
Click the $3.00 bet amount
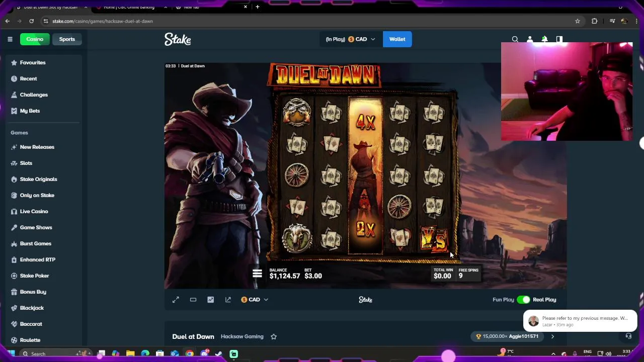point(313,276)
